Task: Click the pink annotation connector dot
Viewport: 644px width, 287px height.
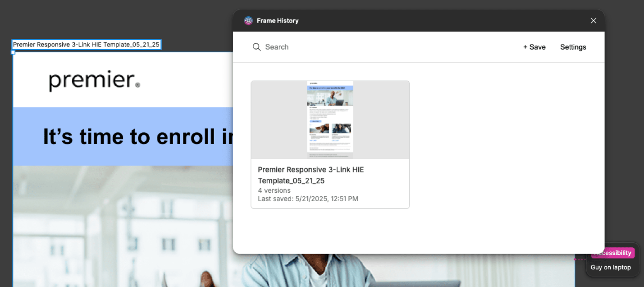Action: (575, 259)
